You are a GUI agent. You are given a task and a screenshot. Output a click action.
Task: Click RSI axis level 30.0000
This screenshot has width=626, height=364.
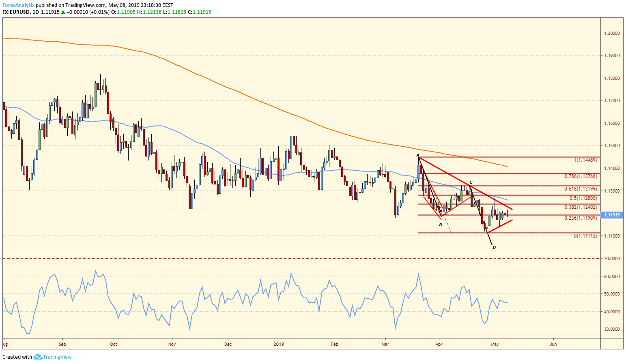pos(612,329)
